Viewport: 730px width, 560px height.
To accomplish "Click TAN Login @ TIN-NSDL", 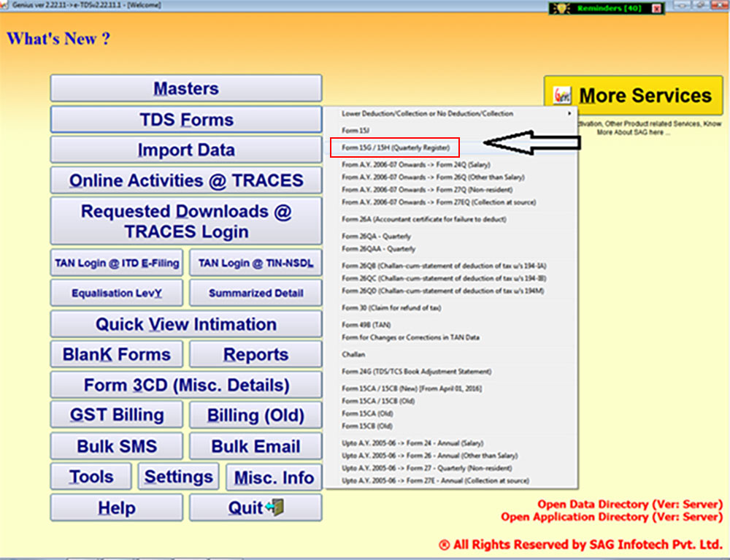I will tap(255, 262).
